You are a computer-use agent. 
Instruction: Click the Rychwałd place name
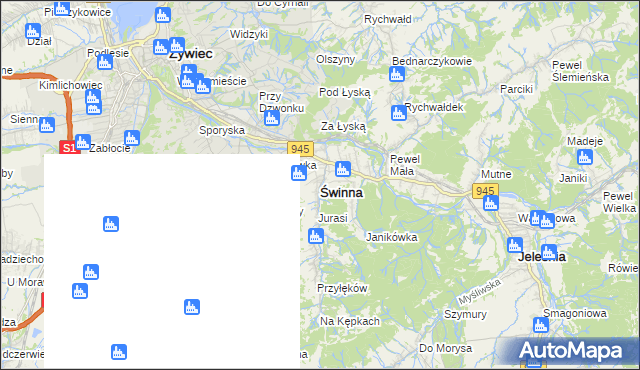[x=388, y=19]
